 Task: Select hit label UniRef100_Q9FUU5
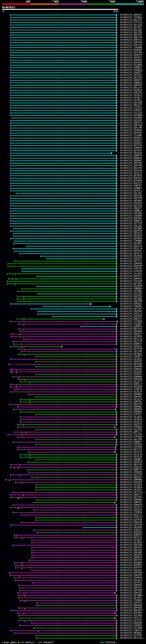[x=131, y=42]
